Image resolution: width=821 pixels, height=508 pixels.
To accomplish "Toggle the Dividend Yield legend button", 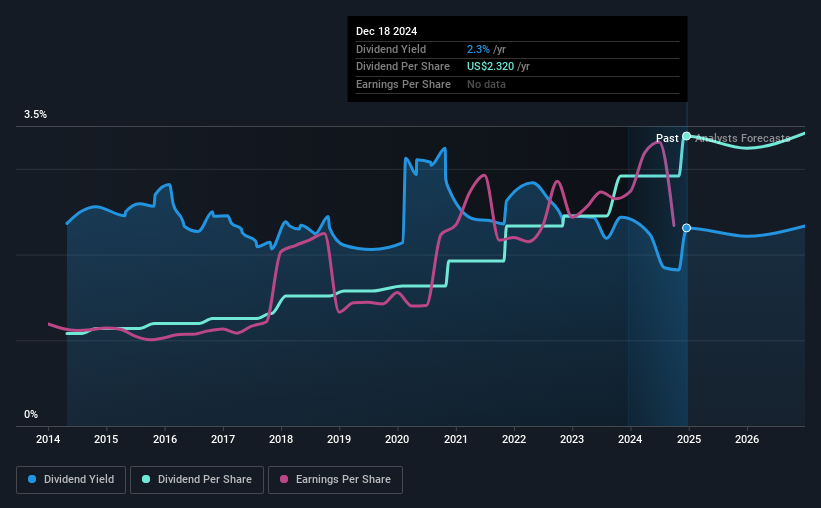I will (x=71, y=480).
